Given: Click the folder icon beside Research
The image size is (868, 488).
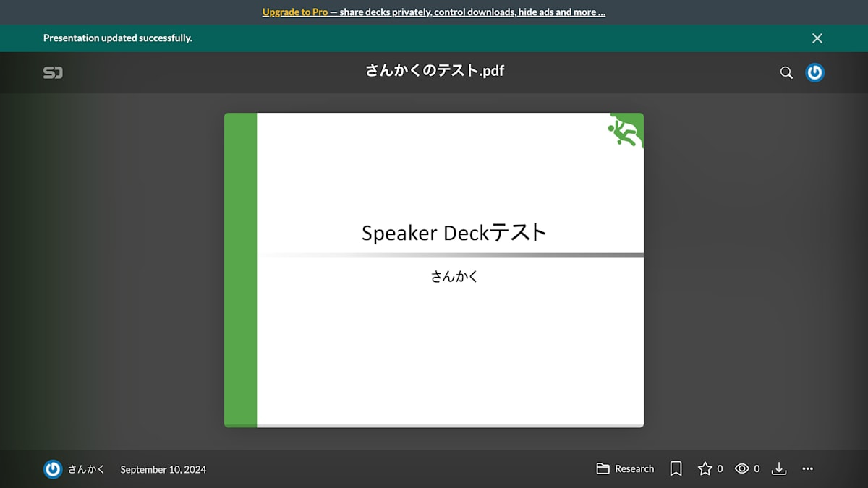Looking at the screenshot, I should [603, 469].
